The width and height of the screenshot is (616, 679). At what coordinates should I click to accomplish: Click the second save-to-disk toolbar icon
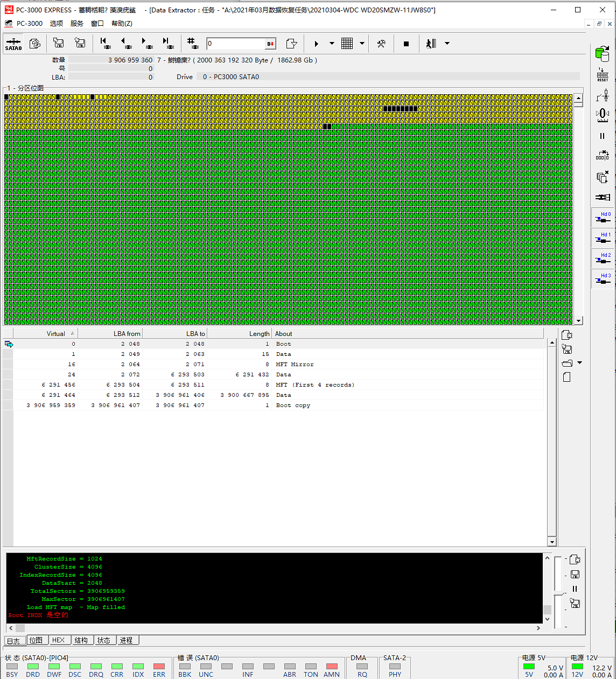(80, 43)
